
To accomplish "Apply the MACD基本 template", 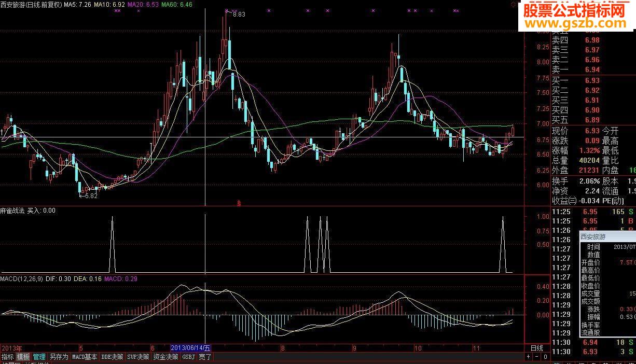I will (x=85, y=357).
